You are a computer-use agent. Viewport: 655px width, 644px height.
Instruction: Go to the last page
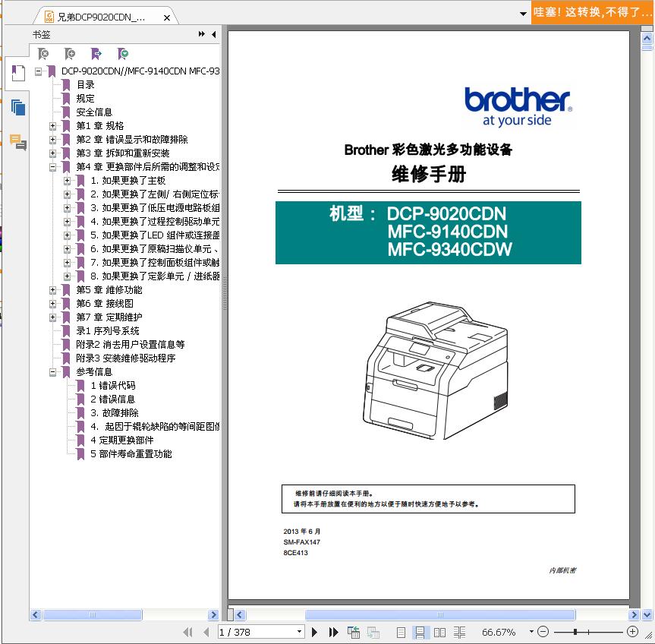(333, 633)
